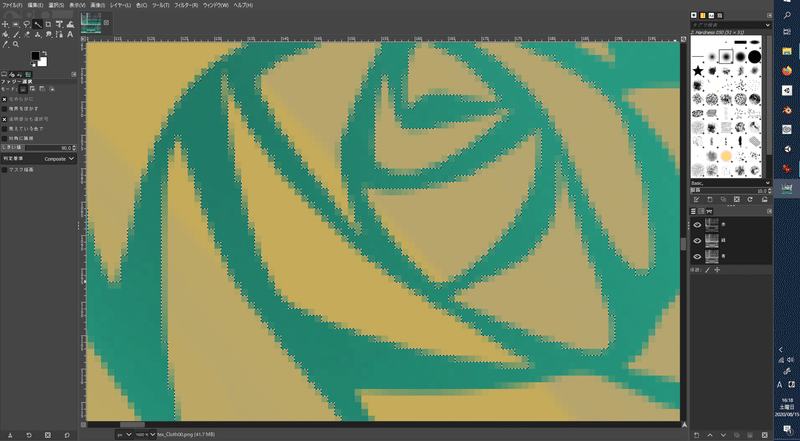
Task: Enable マスク描画 draw mask
Action: pyautogui.click(x=5, y=169)
